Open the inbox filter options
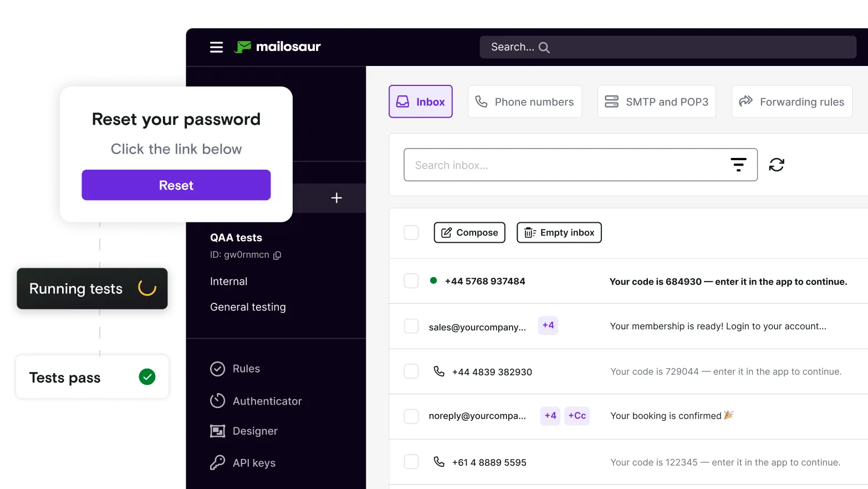 point(738,164)
